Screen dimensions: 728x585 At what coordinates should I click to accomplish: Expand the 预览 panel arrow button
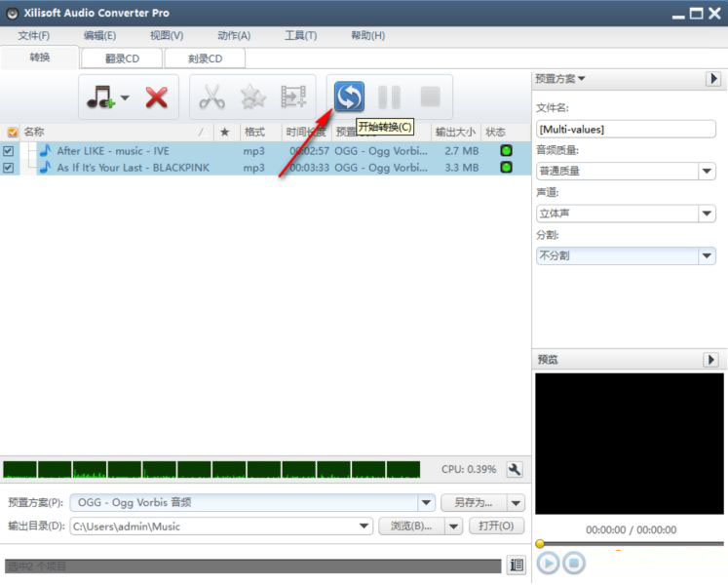click(x=710, y=360)
